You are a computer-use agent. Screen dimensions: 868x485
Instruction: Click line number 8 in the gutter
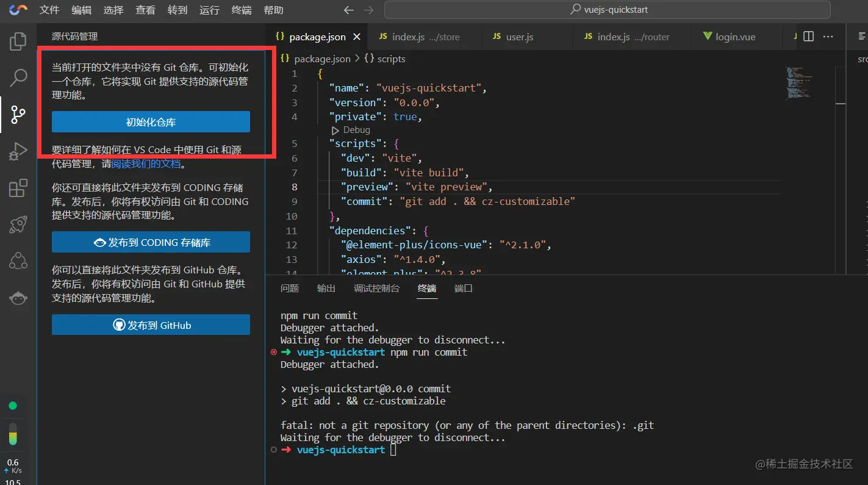[x=295, y=187]
